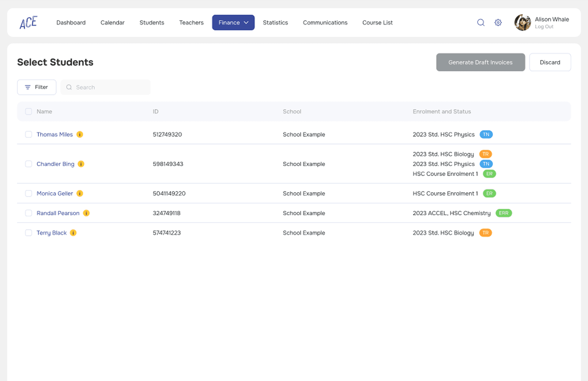Click Alison Whale's profile avatar
This screenshot has height=381, width=588.
522,22
